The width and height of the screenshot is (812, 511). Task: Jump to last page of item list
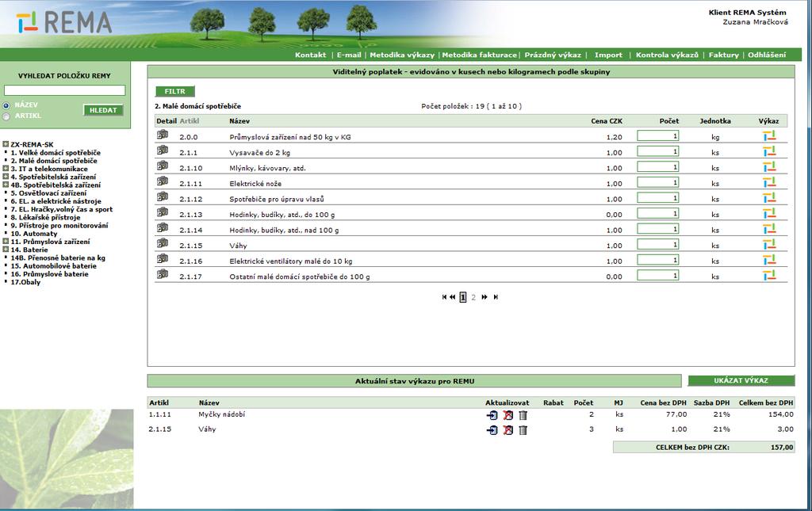coord(496,297)
